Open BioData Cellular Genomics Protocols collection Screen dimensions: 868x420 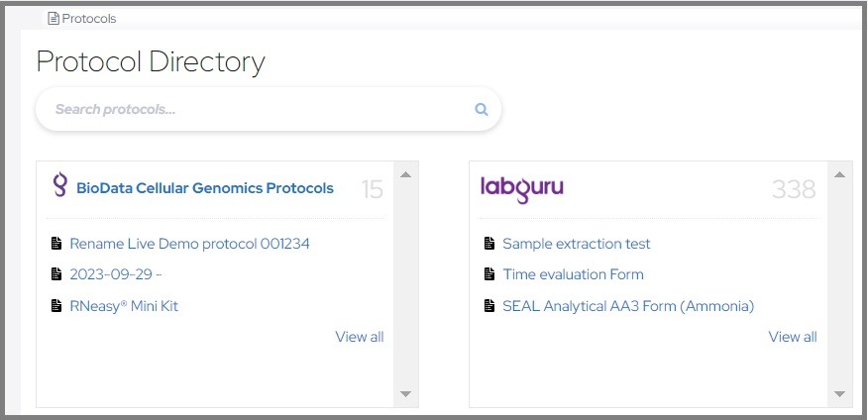[205, 188]
